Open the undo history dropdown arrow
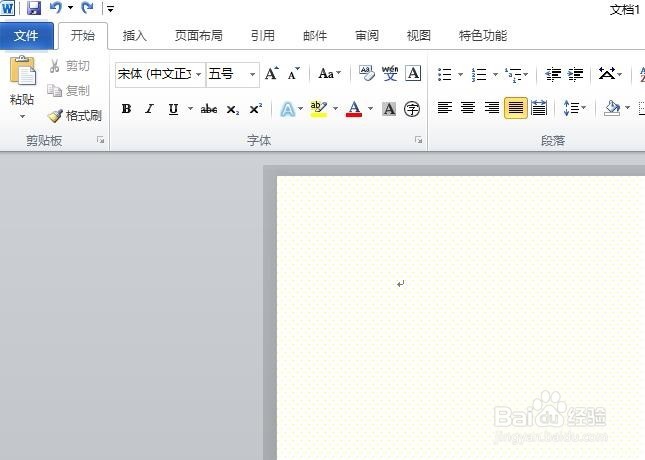The image size is (645, 460). pos(70,8)
